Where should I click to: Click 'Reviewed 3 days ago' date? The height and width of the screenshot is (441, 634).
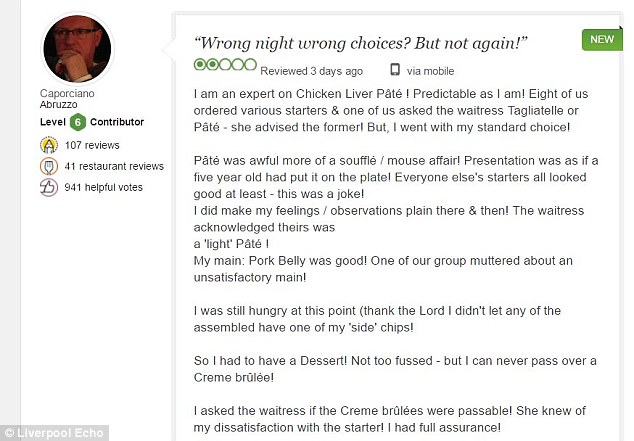[x=311, y=71]
